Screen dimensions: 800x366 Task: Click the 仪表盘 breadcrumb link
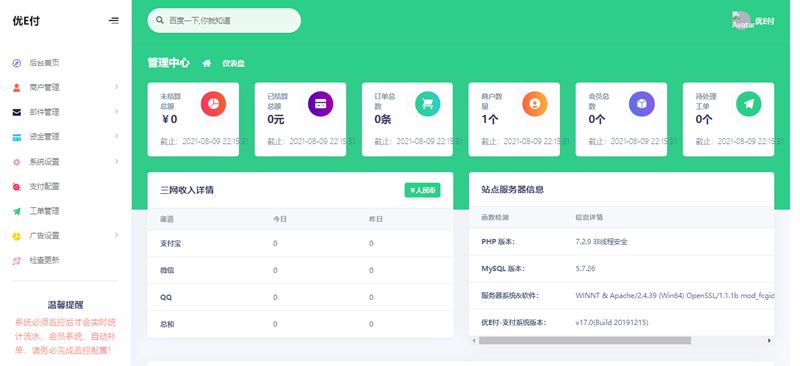[x=233, y=64]
